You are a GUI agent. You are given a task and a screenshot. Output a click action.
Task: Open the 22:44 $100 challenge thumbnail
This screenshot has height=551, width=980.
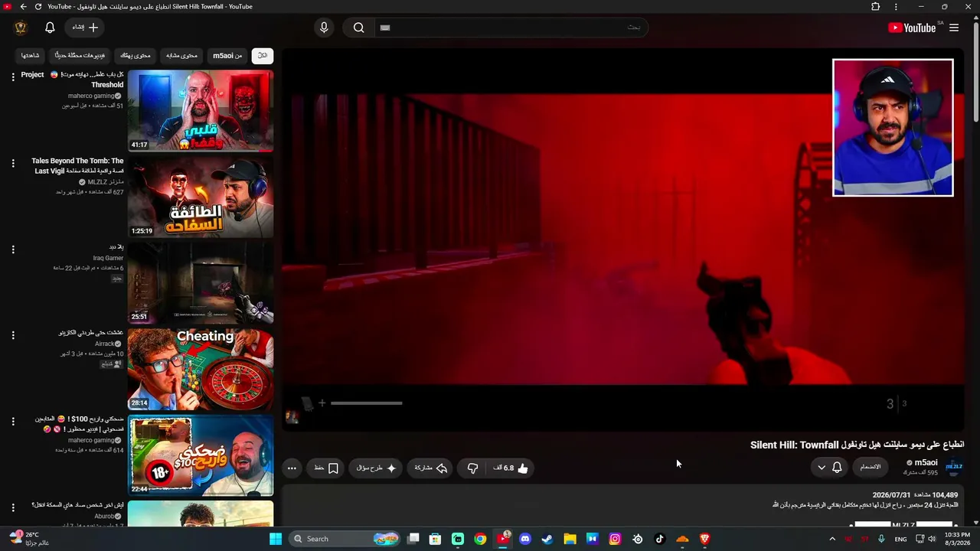pyautogui.click(x=201, y=455)
